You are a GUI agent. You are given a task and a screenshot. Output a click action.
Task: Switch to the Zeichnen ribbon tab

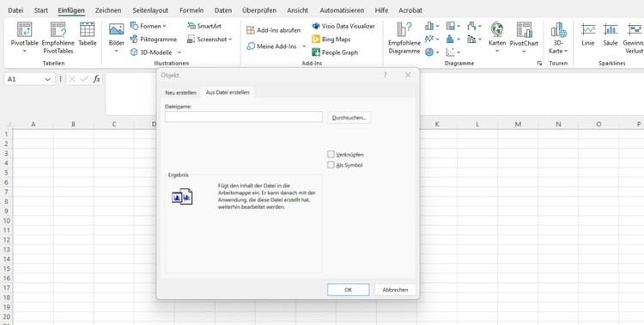pyautogui.click(x=108, y=10)
